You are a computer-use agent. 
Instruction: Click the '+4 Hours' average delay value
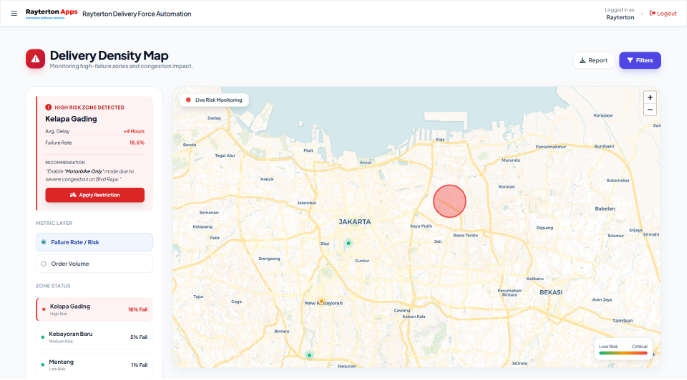(x=134, y=131)
